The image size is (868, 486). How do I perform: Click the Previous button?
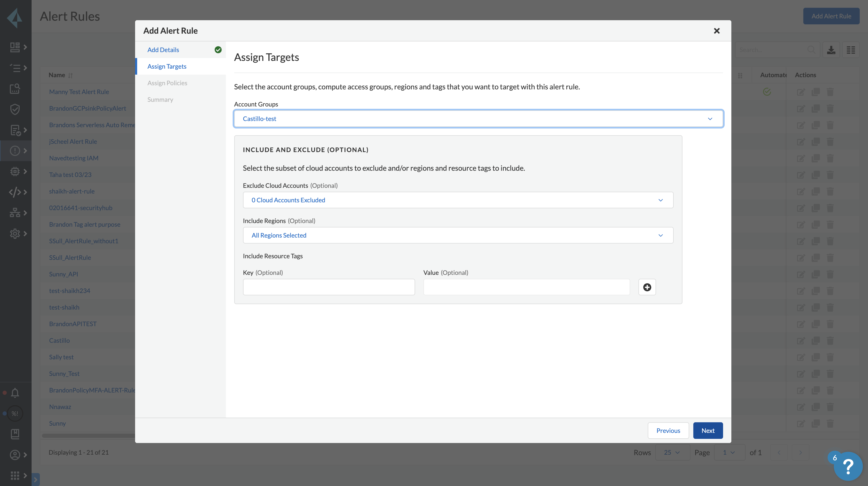coord(668,430)
